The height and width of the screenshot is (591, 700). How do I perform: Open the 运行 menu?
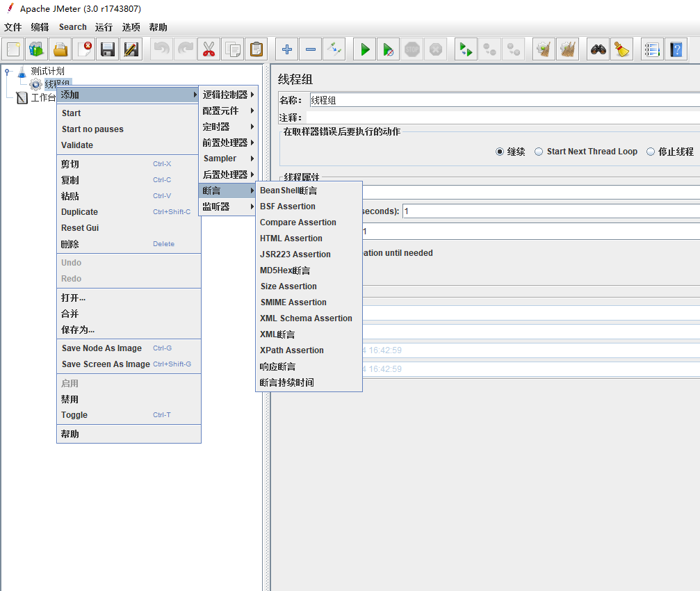pos(104,27)
